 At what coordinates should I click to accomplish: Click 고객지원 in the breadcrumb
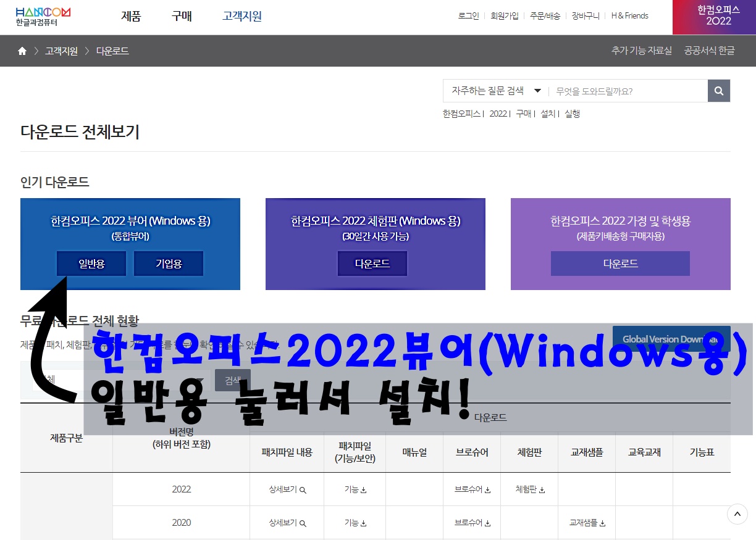click(61, 51)
